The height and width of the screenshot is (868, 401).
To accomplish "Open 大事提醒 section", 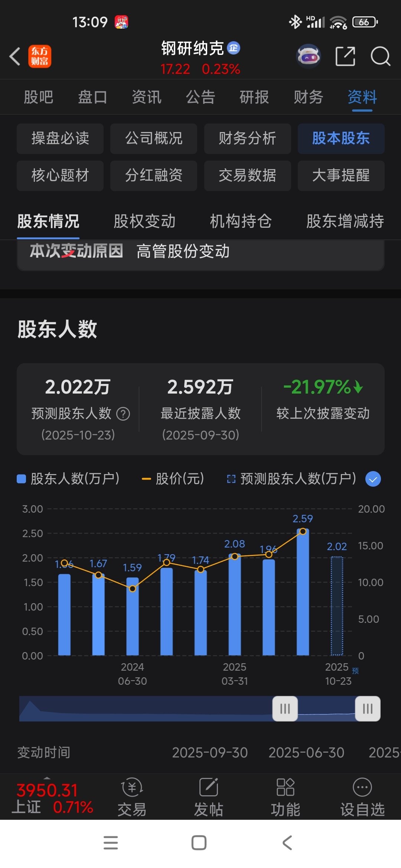I will (341, 175).
